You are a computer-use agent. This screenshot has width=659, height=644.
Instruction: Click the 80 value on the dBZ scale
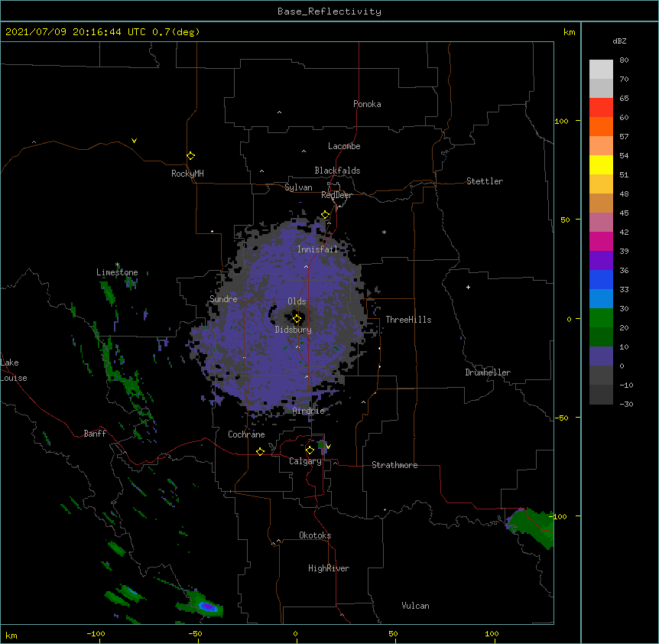[x=624, y=60]
